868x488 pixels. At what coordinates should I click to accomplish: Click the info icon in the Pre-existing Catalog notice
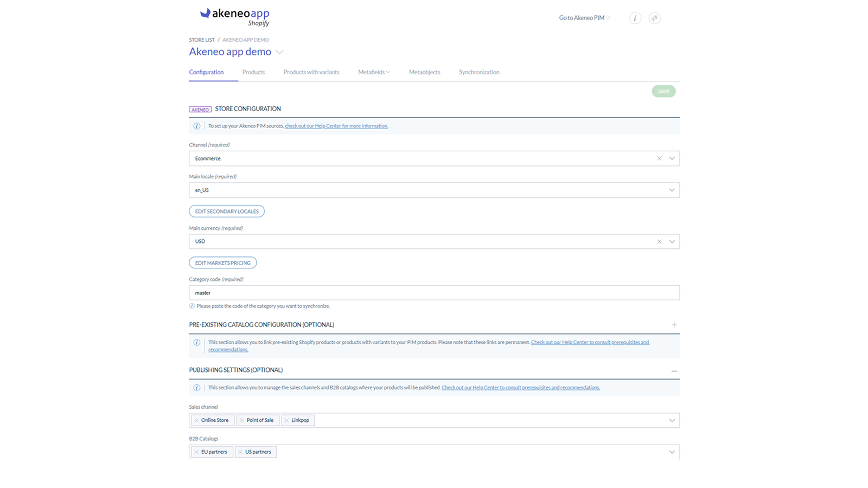(197, 342)
